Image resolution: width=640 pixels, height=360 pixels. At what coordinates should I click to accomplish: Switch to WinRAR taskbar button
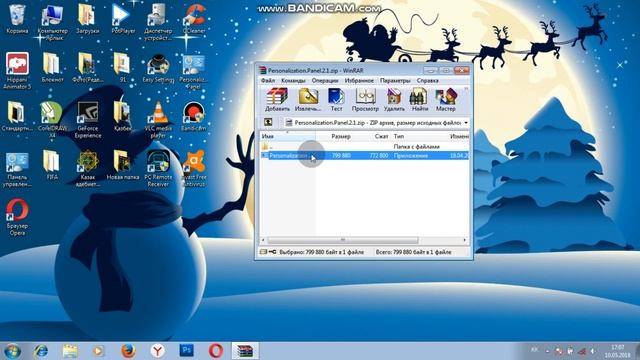coord(245,351)
